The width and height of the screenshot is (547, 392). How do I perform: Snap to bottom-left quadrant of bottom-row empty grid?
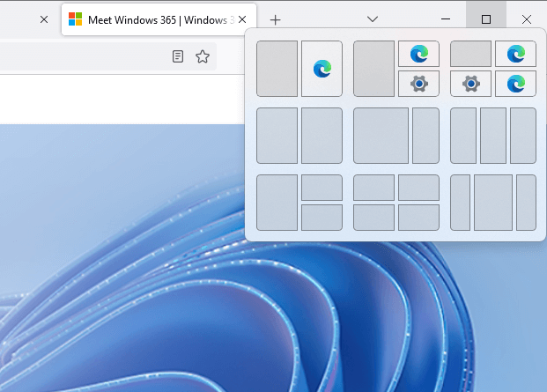(x=374, y=218)
